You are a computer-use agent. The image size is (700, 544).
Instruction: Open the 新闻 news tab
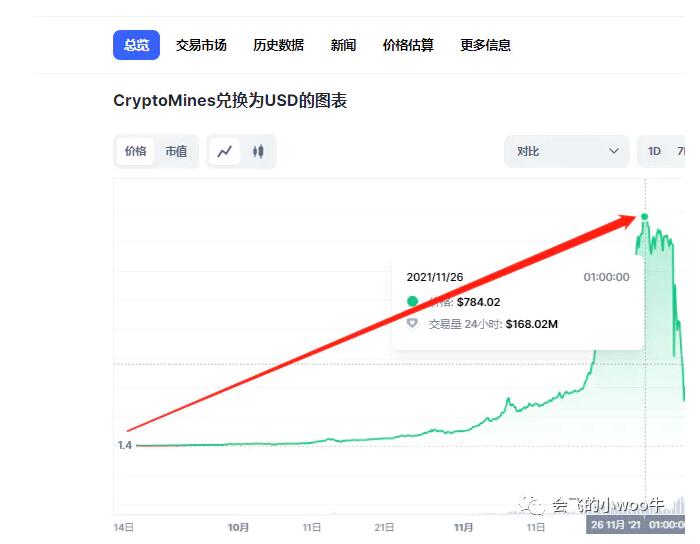(x=343, y=45)
